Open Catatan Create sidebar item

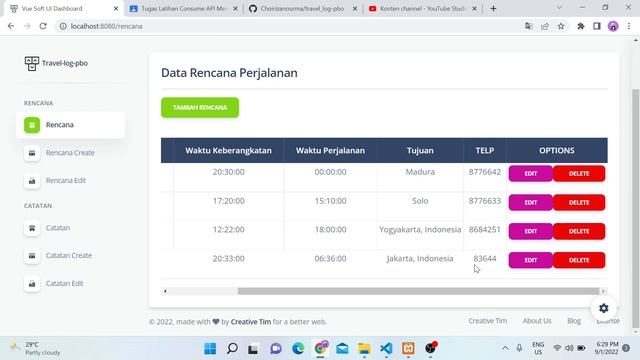pyautogui.click(x=69, y=256)
